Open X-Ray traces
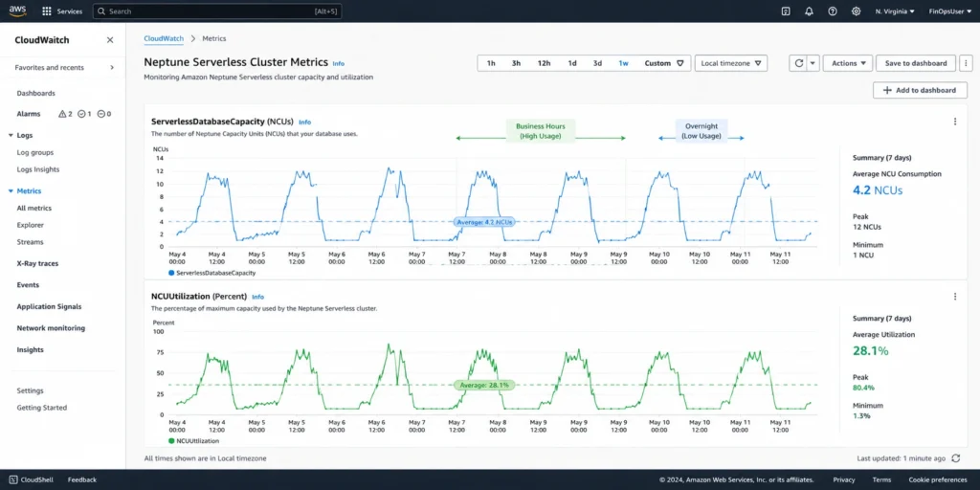Viewport: 980px width, 490px height. pyautogui.click(x=37, y=264)
